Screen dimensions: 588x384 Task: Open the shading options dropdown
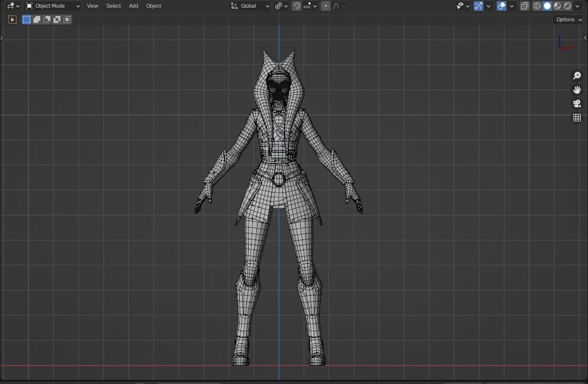(577, 6)
